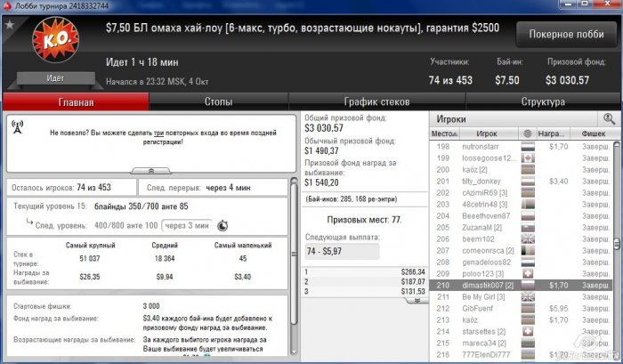623x364 pixels.
Task: Click second place payout $187,07
Action: click(x=413, y=281)
